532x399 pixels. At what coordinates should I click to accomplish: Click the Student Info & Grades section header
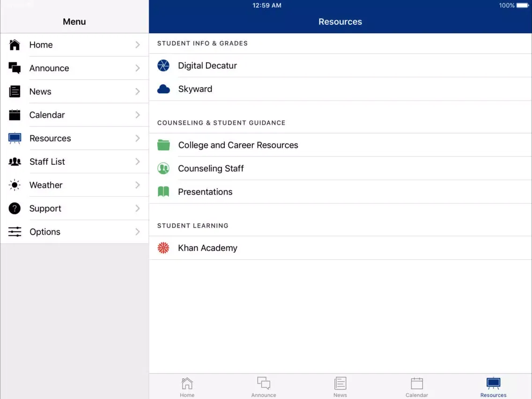click(202, 44)
